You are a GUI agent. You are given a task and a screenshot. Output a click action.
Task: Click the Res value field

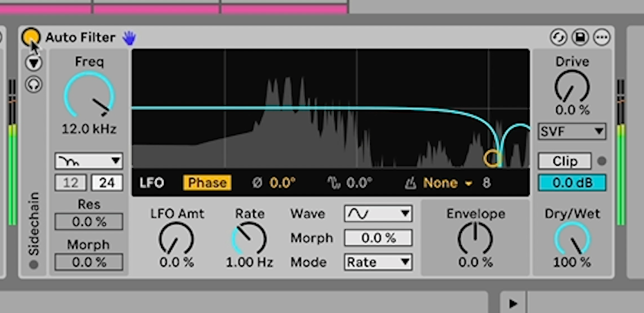(89, 222)
